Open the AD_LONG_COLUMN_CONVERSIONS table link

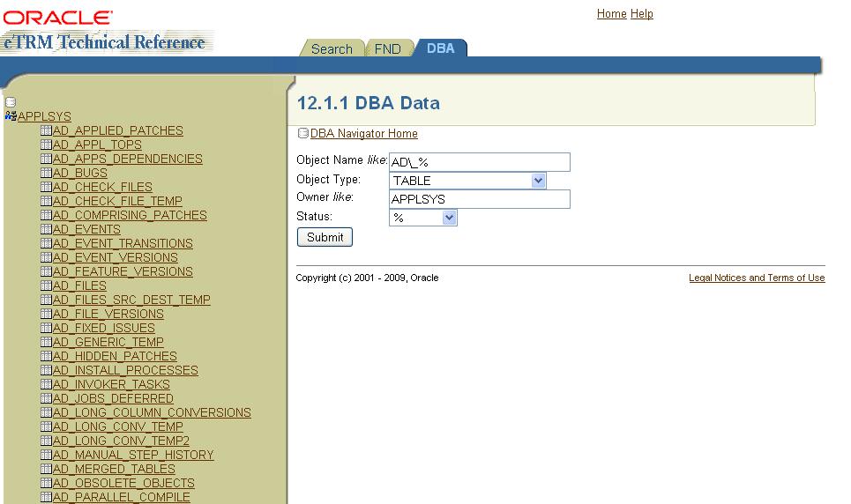pos(152,413)
